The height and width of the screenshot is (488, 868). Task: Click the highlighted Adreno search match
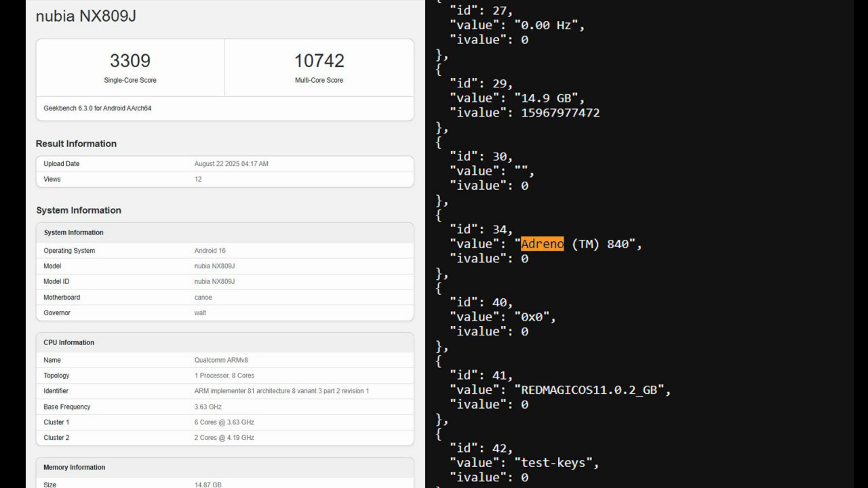542,244
